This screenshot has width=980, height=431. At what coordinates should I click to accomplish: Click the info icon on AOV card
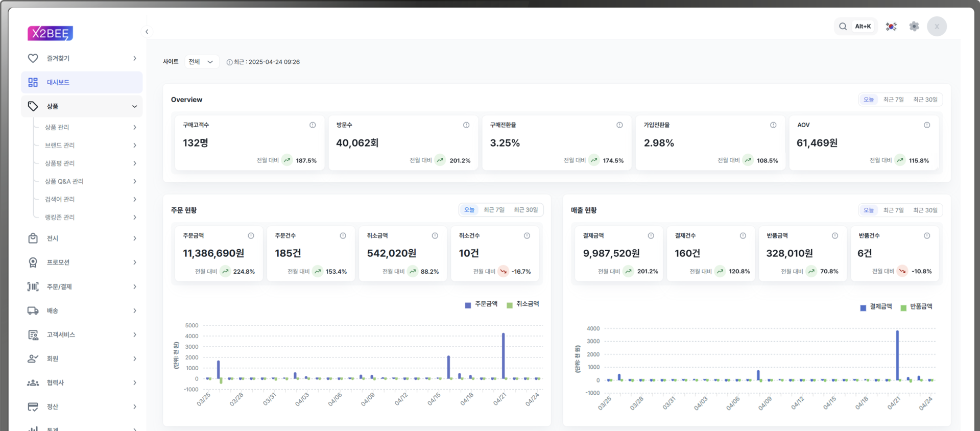coord(927,125)
